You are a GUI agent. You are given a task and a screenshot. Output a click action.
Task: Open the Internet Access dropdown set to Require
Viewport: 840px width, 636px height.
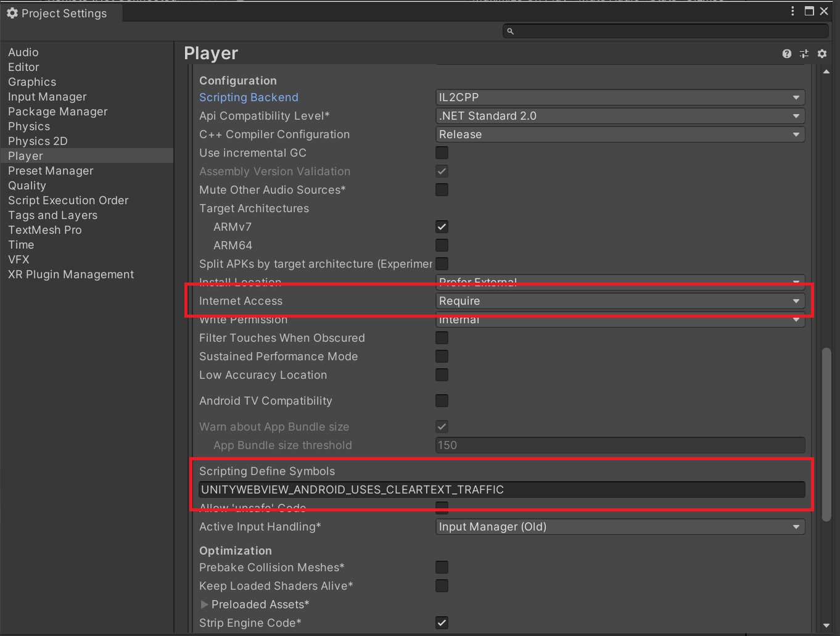[620, 300]
